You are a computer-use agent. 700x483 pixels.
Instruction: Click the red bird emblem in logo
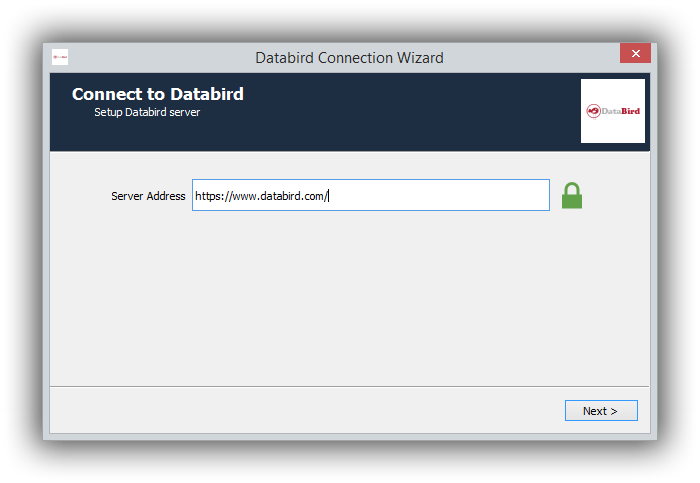pos(593,111)
